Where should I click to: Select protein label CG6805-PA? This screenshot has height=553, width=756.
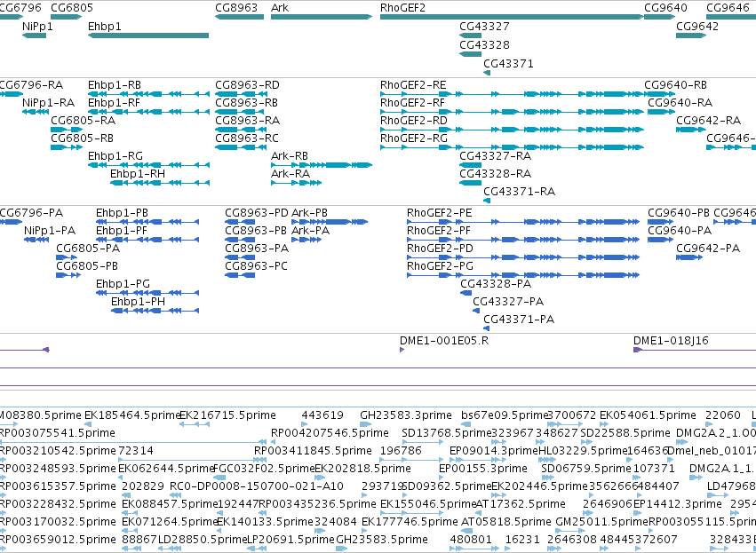[x=88, y=249]
